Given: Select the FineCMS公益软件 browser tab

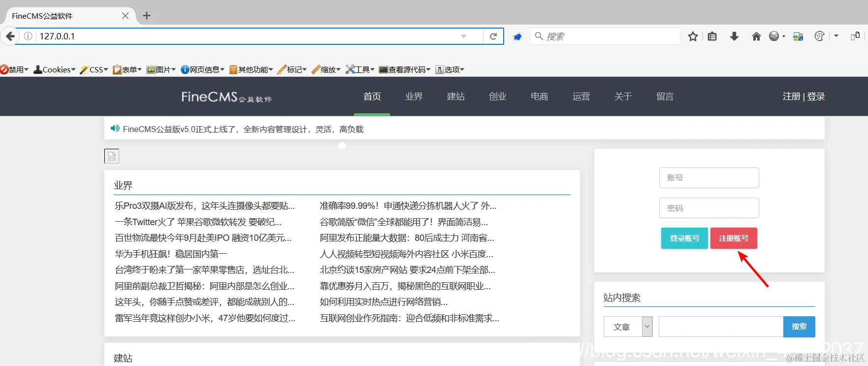Looking at the screenshot, I should tap(69, 16).
